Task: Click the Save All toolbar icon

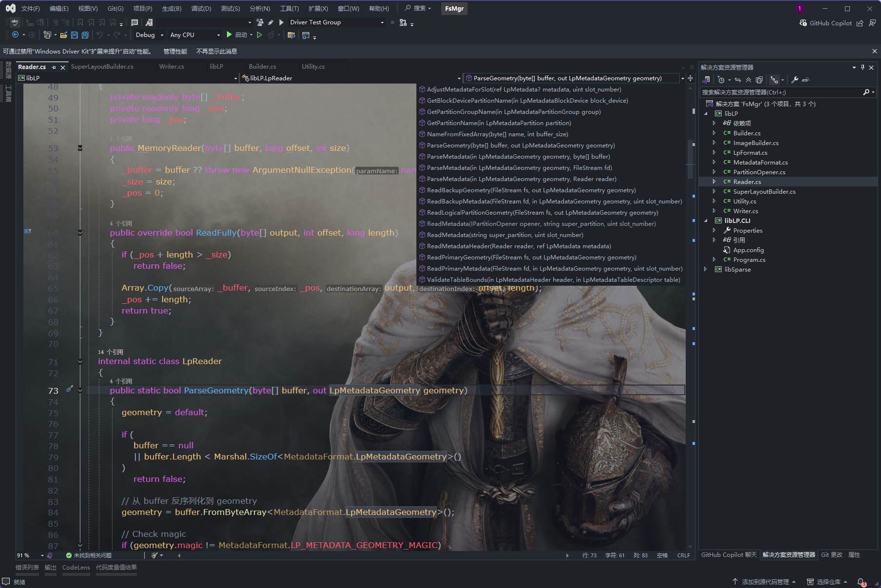Action: (x=85, y=35)
